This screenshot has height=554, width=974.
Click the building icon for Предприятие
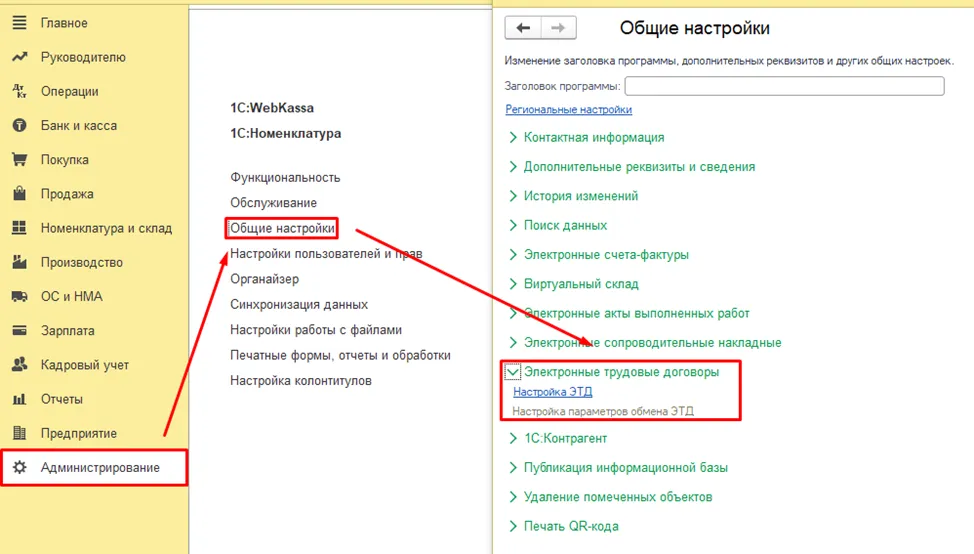point(19,433)
